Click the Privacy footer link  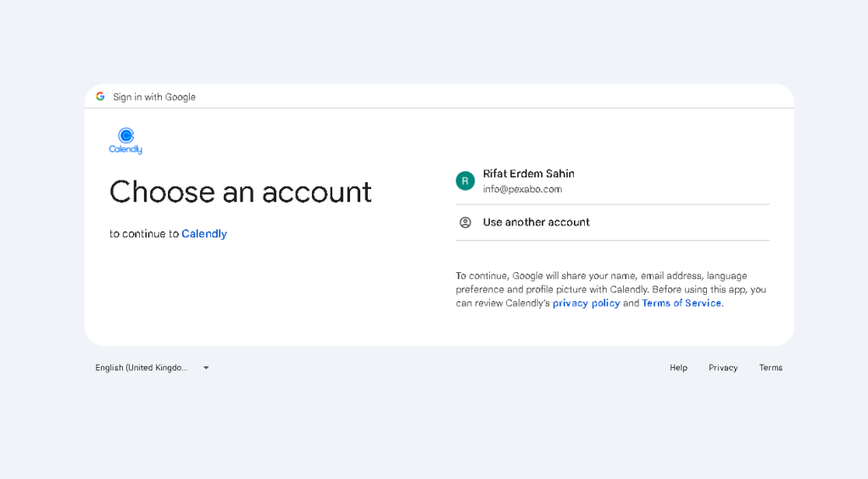tap(723, 368)
